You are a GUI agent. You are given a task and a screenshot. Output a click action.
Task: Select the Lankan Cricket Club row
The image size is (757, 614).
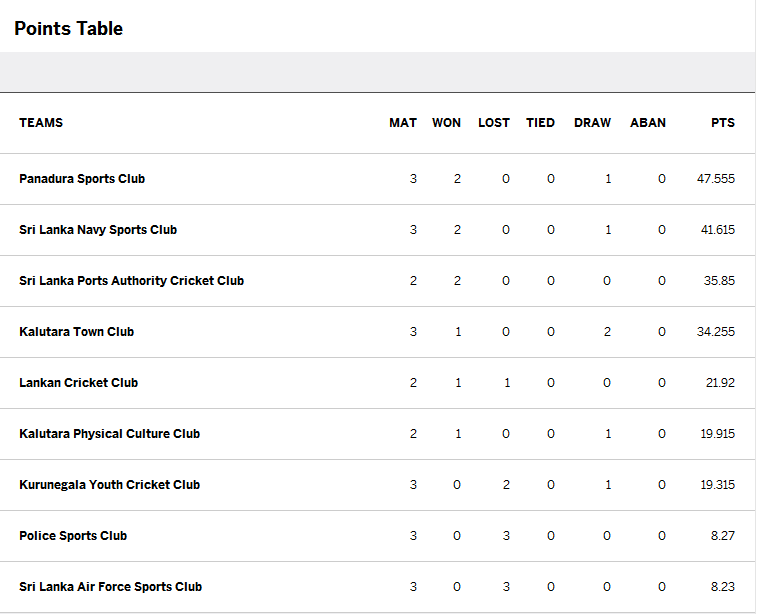coord(378,383)
